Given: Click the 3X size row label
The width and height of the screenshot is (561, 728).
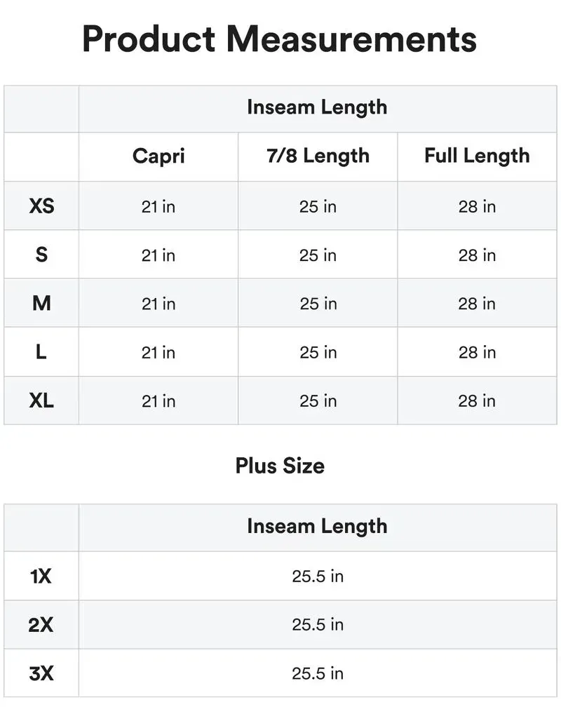Looking at the screenshot, I should (41, 673).
